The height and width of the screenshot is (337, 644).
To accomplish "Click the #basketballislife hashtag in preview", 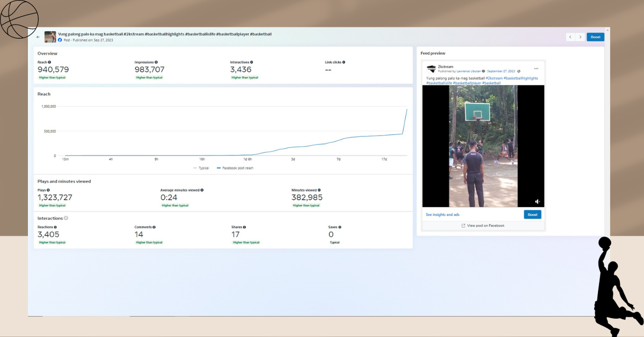I will point(439,83).
